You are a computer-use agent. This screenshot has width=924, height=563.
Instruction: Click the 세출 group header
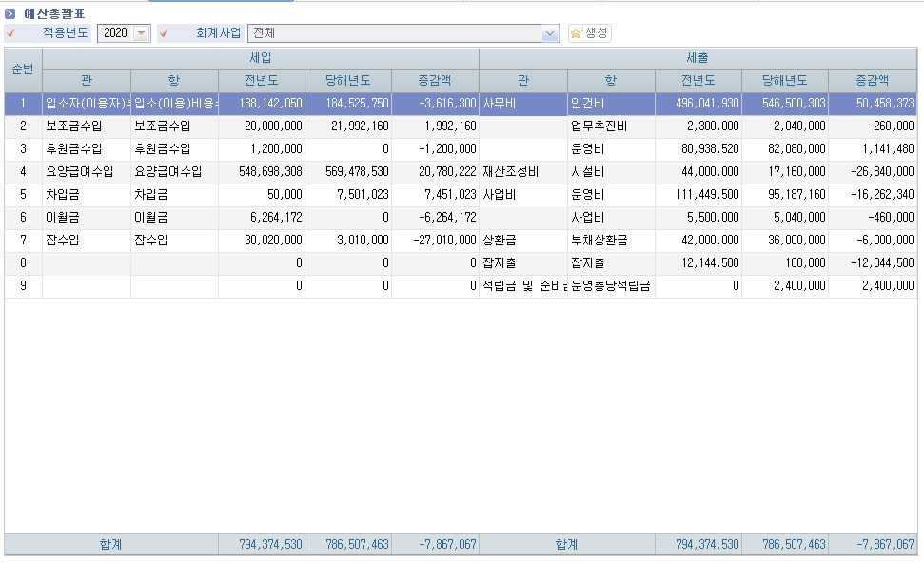click(x=698, y=58)
